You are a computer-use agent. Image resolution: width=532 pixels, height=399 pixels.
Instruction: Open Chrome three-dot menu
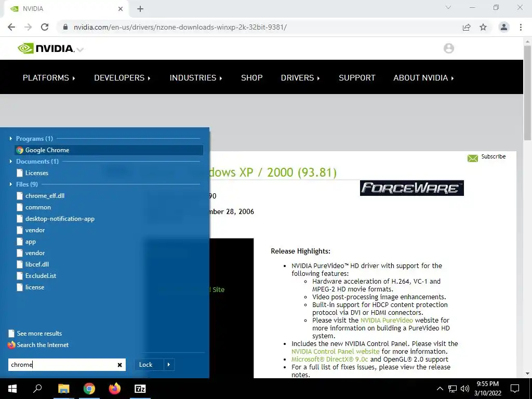[x=521, y=27]
